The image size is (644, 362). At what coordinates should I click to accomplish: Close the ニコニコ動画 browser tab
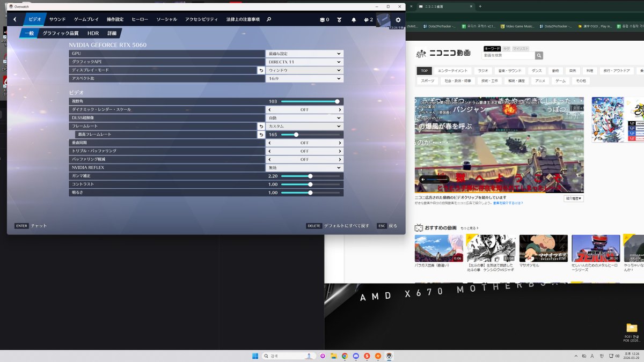coord(471,6)
